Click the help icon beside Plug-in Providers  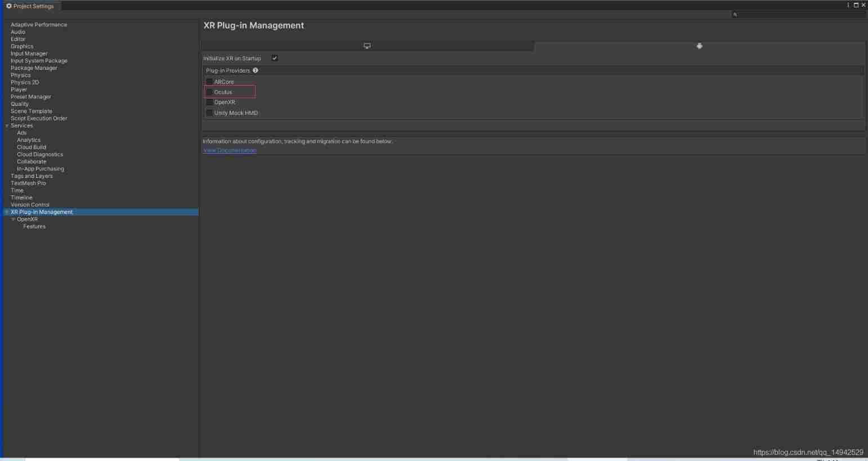[256, 70]
